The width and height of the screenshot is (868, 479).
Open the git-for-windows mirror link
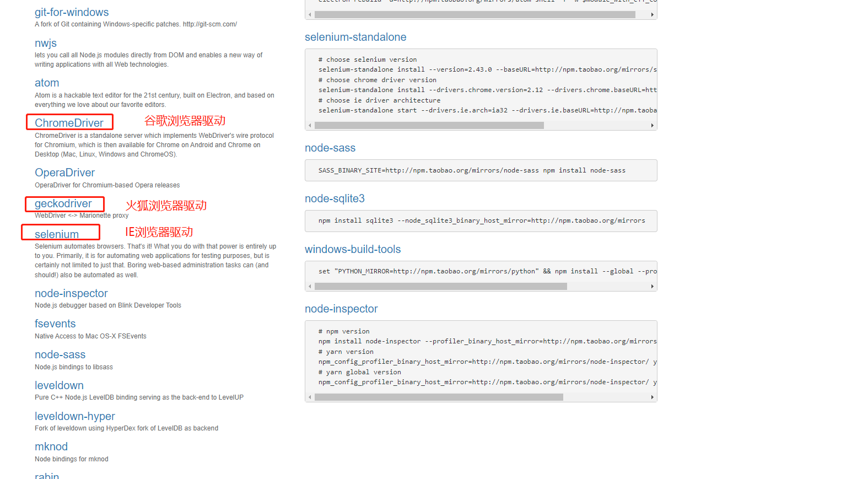[72, 12]
